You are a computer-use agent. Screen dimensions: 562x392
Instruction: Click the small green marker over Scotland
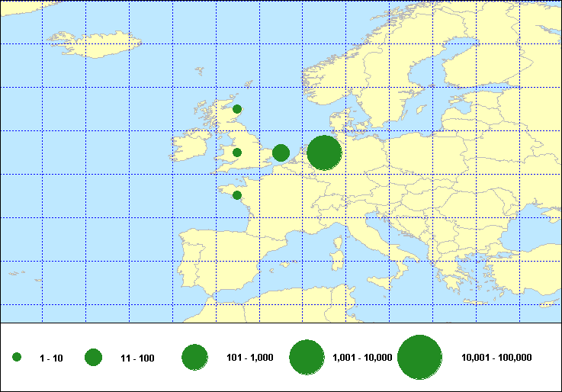[x=237, y=109]
